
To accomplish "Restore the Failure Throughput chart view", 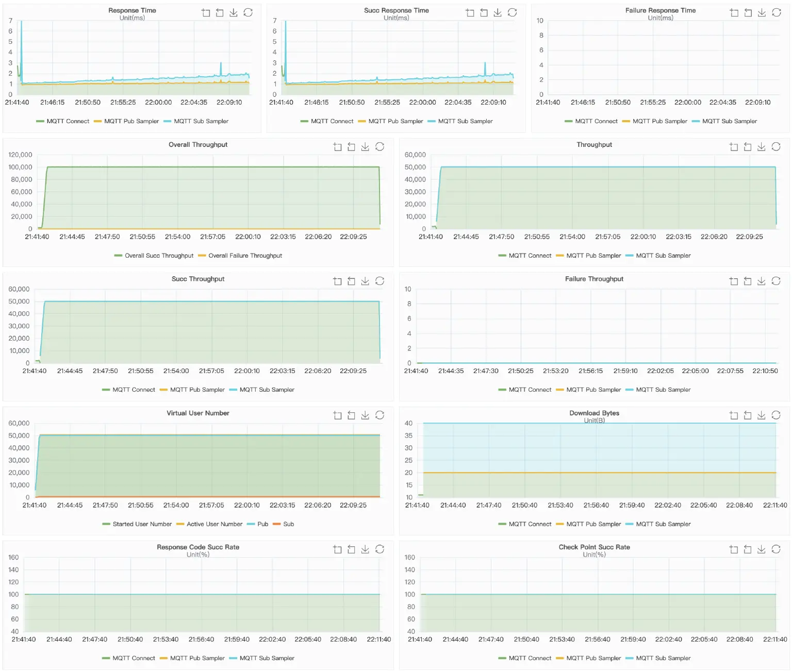I will 776,281.
